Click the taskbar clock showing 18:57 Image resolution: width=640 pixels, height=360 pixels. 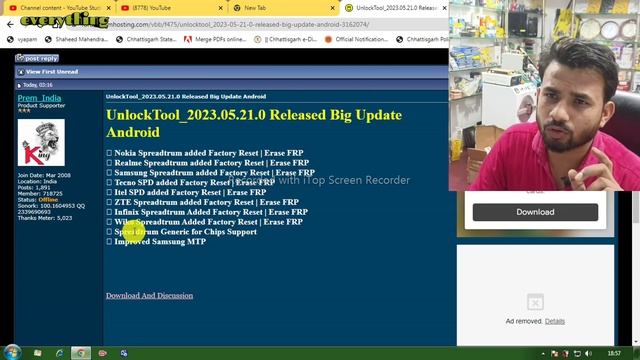click(614, 353)
